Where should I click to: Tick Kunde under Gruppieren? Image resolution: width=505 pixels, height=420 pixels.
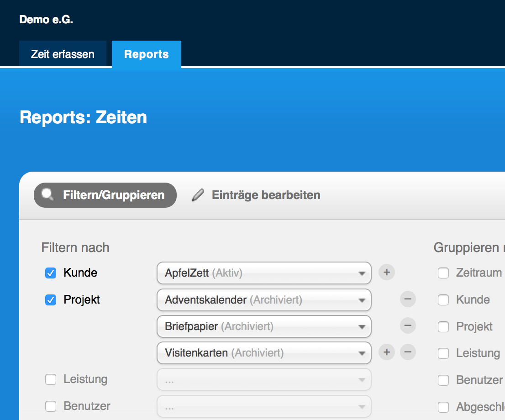point(443,300)
